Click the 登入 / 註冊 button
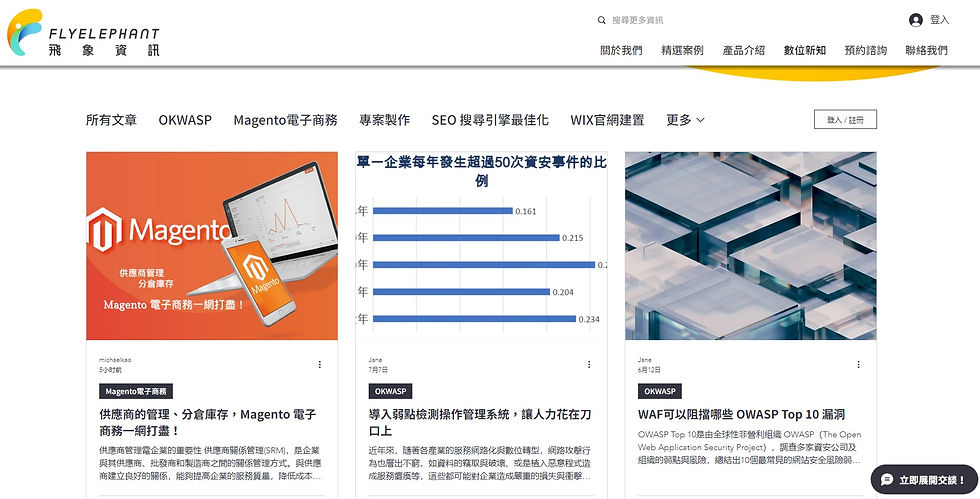Screen dimensions: 980x499 tap(845, 119)
